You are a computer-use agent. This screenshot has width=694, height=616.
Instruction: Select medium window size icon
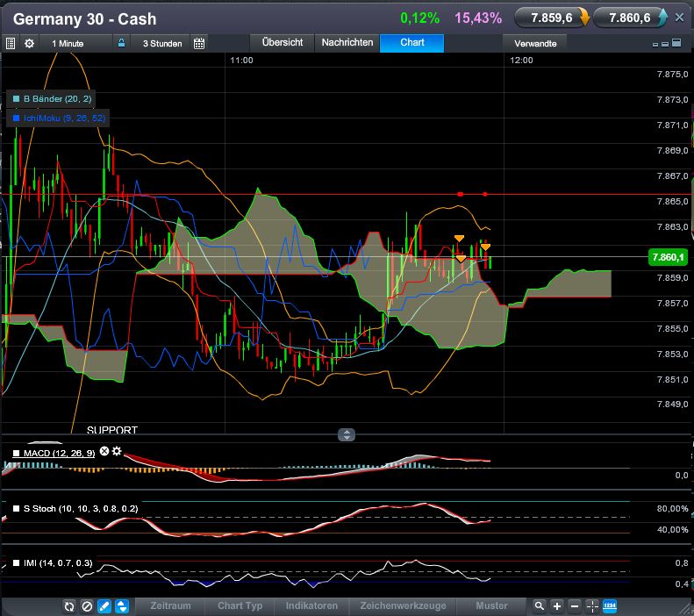coord(665,44)
